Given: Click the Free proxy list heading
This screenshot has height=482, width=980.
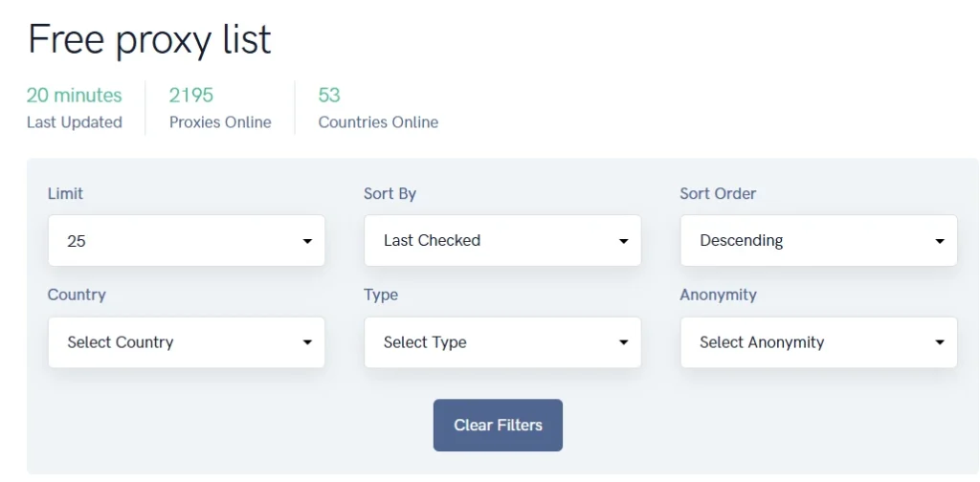Looking at the screenshot, I should coord(149,39).
